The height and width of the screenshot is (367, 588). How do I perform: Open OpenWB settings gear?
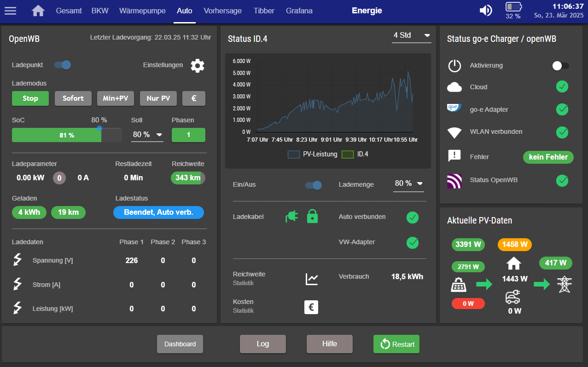[198, 65]
